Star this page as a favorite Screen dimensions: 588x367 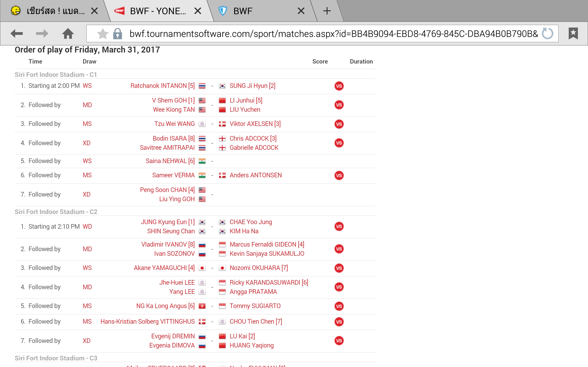(102, 33)
